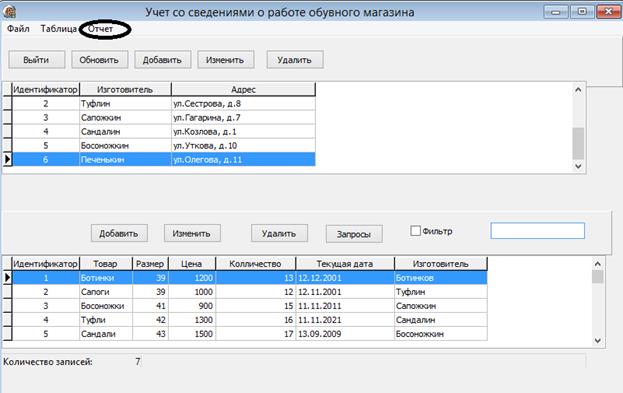Click row selector of Сапоги row
The height and width of the screenshot is (393, 623).
(x=8, y=292)
